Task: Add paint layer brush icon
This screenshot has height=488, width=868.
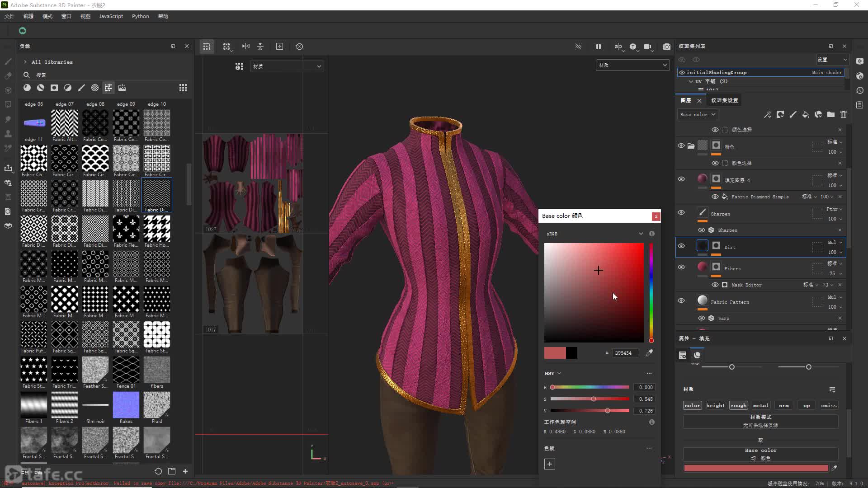Action: [793, 114]
